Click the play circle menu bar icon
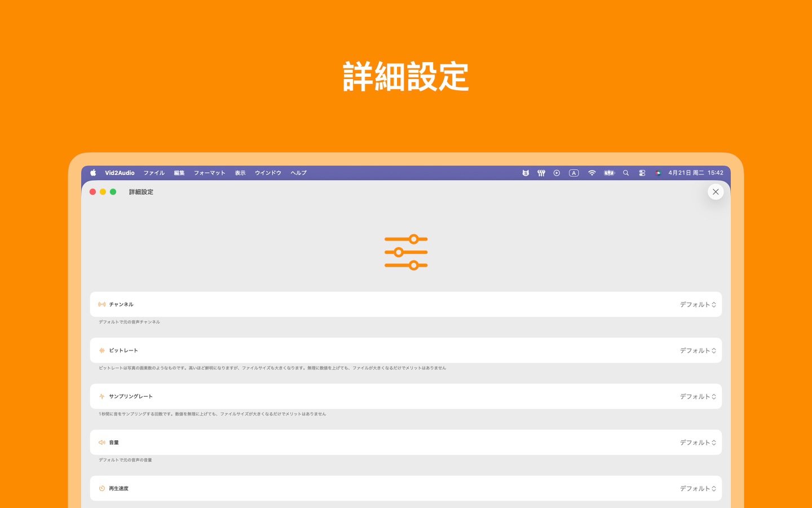This screenshot has width=812, height=508. click(x=557, y=173)
